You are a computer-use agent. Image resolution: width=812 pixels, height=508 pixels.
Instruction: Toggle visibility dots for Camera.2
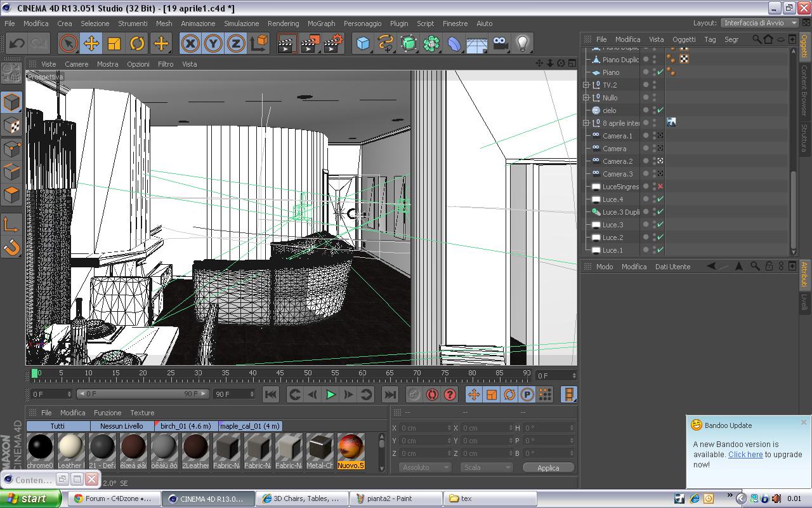tap(655, 161)
